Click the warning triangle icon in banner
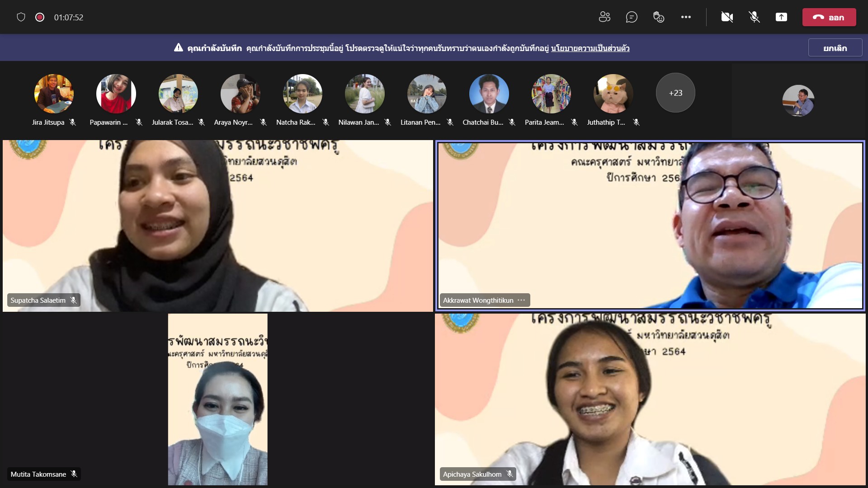Image resolution: width=868 pixels, height=488 pixels. [179, 47]
